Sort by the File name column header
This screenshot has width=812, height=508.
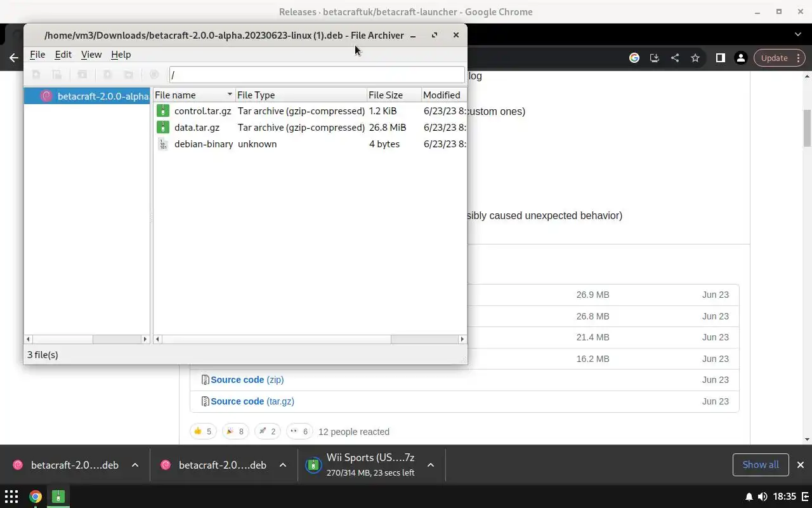pos(194,95)
